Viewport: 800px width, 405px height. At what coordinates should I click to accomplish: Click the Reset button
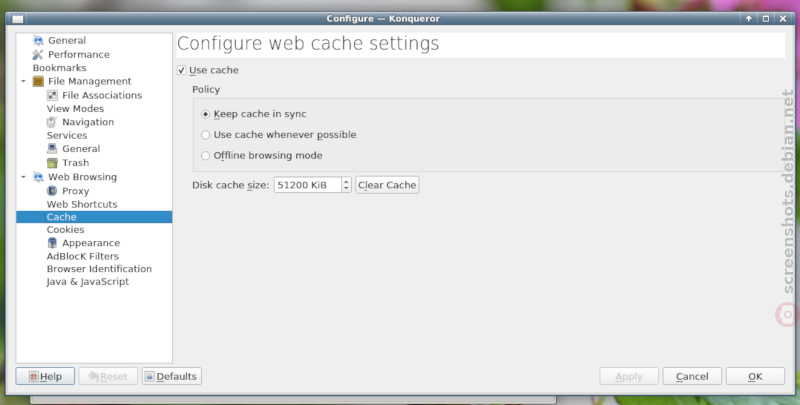pyautogui.click(x=108, y=376)
